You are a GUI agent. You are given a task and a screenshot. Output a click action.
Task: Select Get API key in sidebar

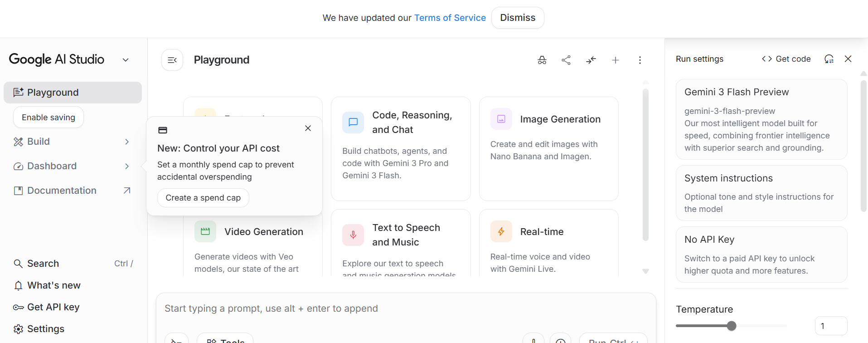point(73,307)
